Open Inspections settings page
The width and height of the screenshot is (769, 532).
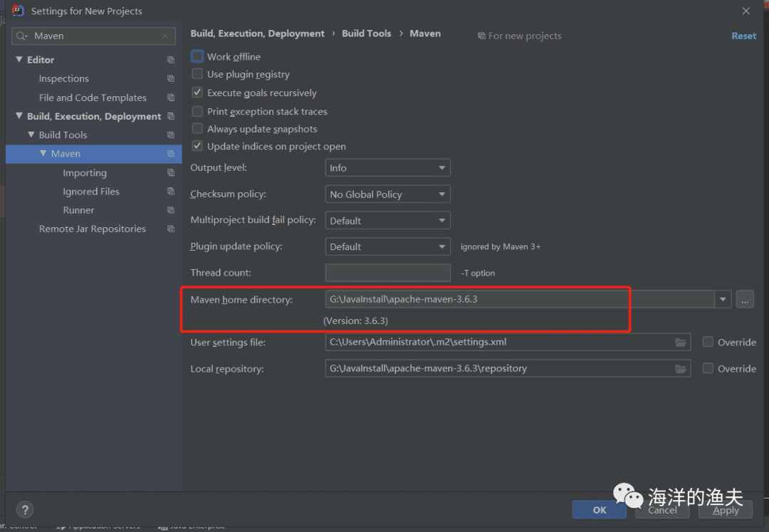[x=64, y=78]
